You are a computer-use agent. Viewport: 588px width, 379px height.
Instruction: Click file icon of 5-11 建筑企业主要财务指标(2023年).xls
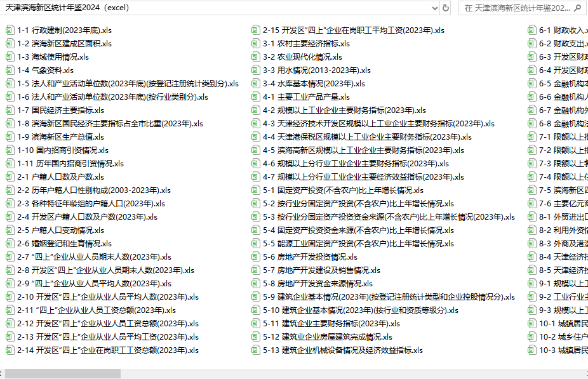pos(256,324)
